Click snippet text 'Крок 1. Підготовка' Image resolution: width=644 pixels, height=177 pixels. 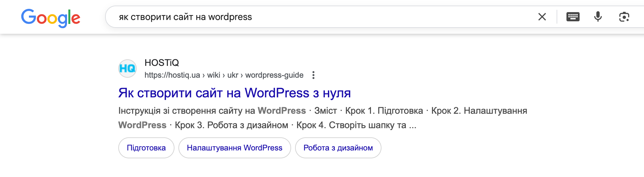click(384, 111)
